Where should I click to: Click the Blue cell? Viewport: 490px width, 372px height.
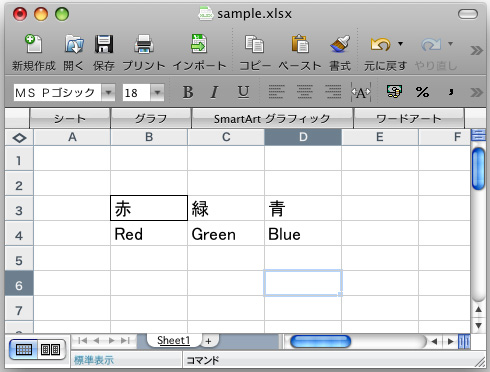(303, 234)
